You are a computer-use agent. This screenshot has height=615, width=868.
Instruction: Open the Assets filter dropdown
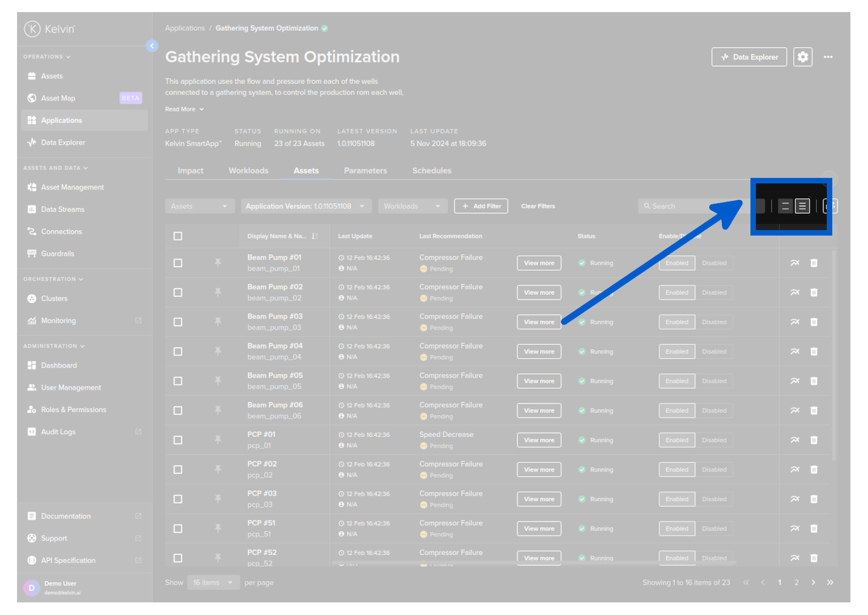(199, 206)
